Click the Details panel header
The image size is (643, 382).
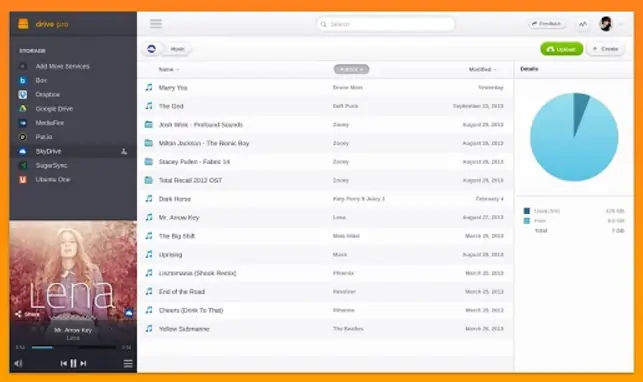click(x=529, y=69)
